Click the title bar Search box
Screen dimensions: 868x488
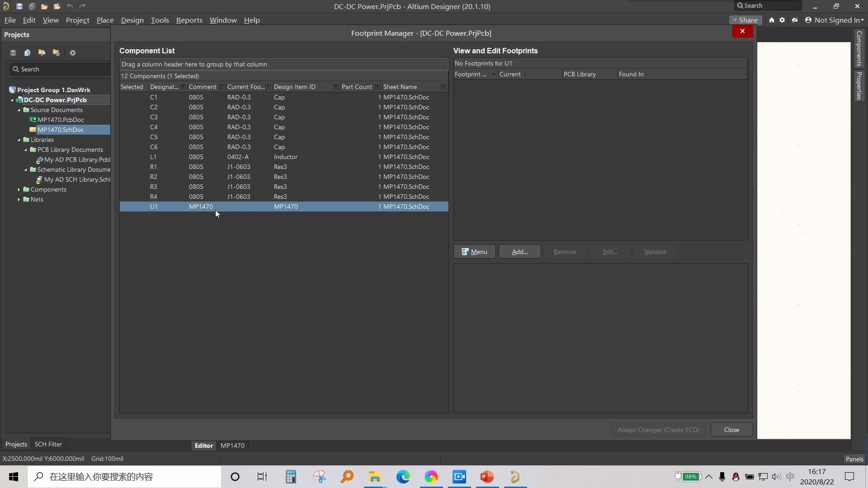(x=768, y=6)
